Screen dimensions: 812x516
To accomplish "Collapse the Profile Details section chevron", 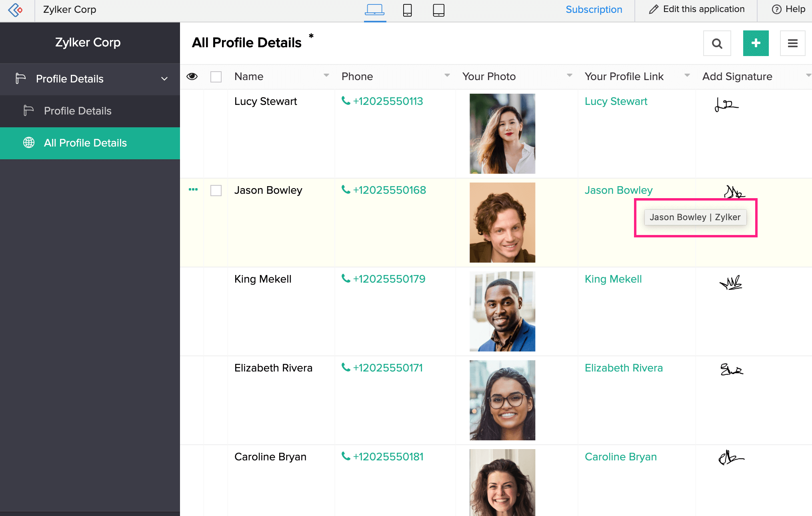I will [164, 79].
